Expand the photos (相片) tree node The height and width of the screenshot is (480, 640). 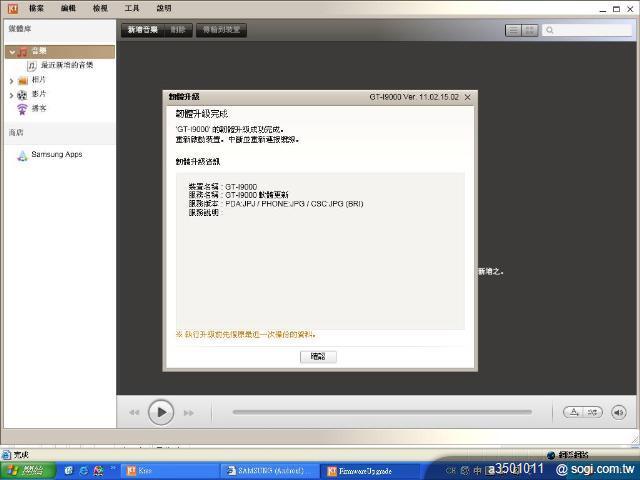[12, 80]
